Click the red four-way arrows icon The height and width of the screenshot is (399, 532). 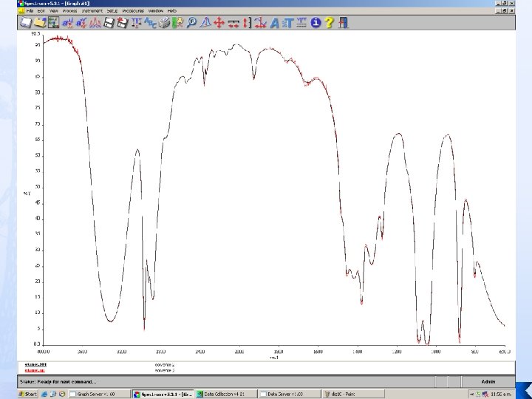(x=219, y=23)
